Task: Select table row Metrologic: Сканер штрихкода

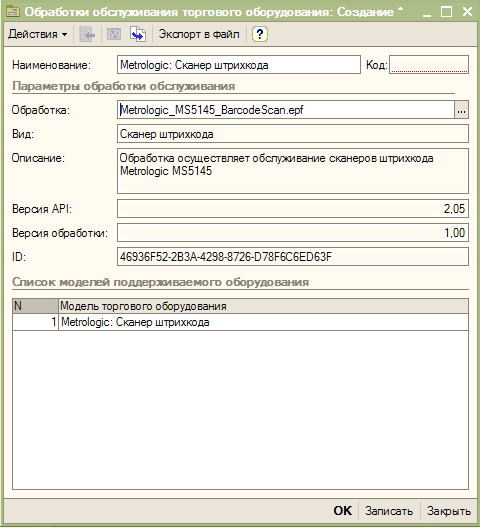Action: pyautogui.click(x=241, y=322)
